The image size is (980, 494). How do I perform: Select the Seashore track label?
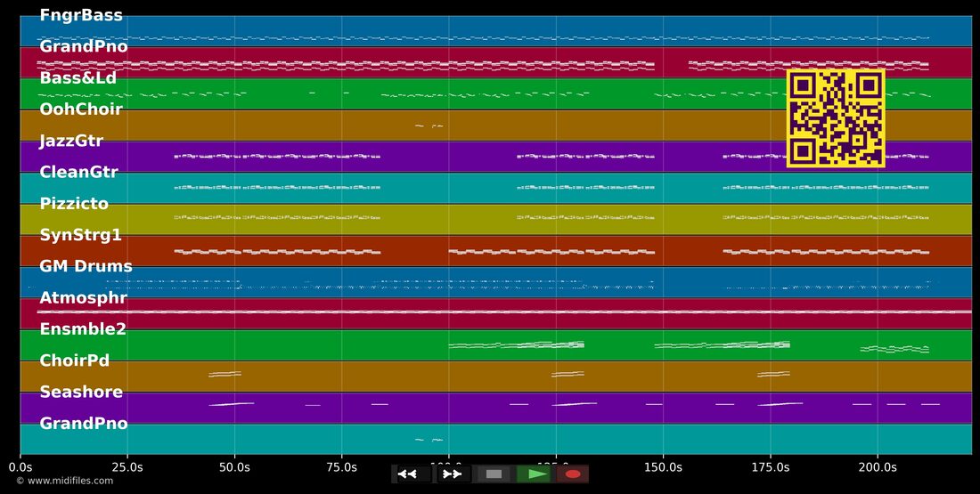tap(80, 393)
